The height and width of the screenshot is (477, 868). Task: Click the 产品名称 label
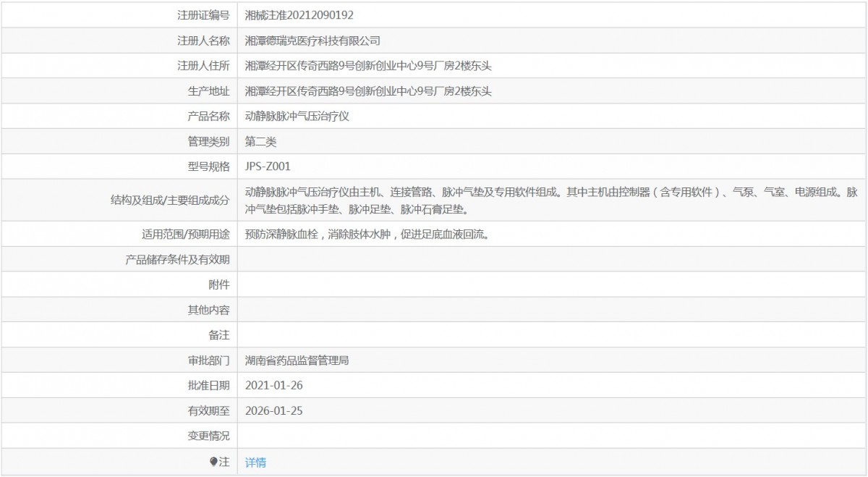[208, 116]
